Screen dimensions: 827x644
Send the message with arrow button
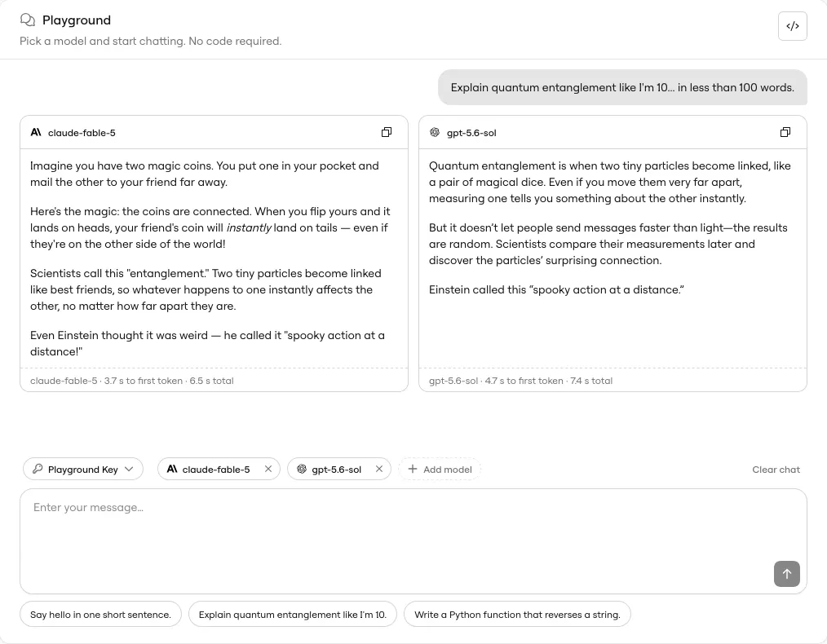click(x=786, y=573)
